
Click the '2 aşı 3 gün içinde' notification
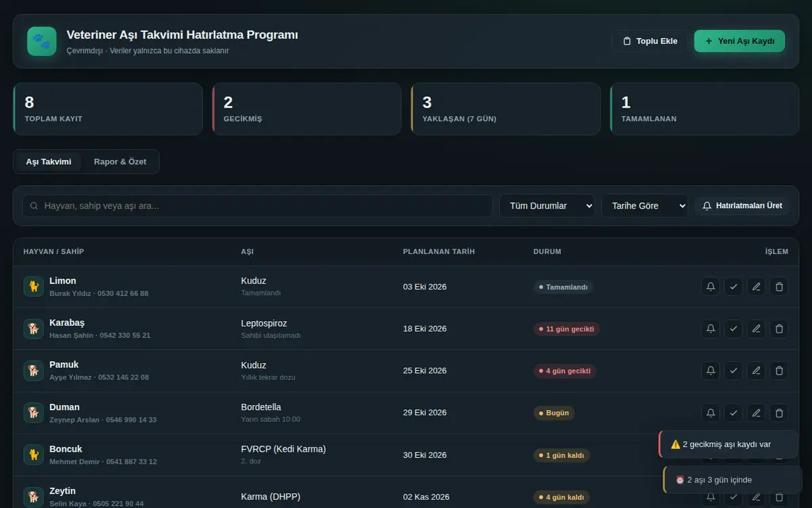[733, 480]
